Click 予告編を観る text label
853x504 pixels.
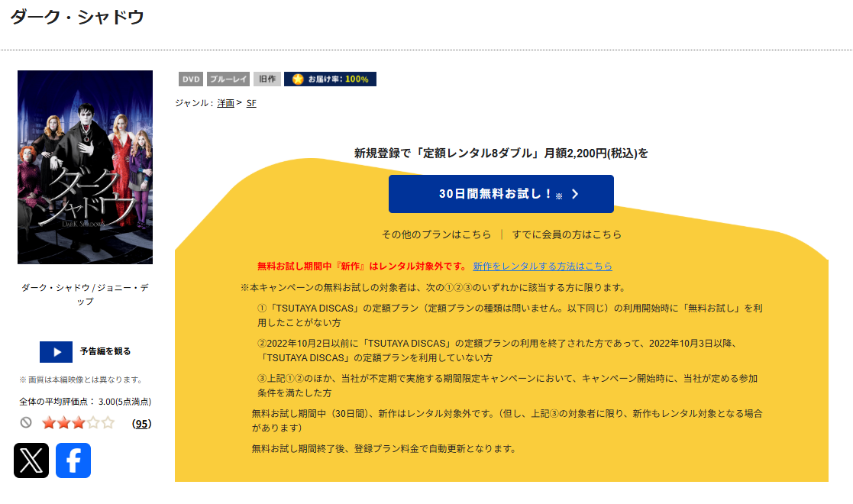pos(105,351)
